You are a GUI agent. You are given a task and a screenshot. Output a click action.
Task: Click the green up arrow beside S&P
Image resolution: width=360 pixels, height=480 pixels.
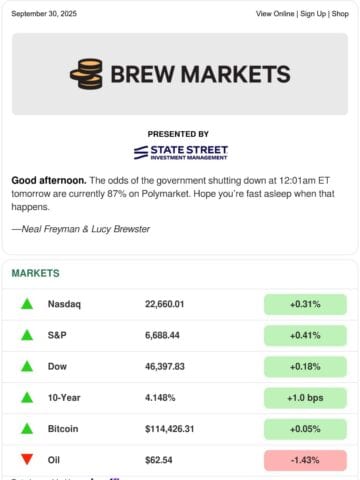(x=27, y=335)
